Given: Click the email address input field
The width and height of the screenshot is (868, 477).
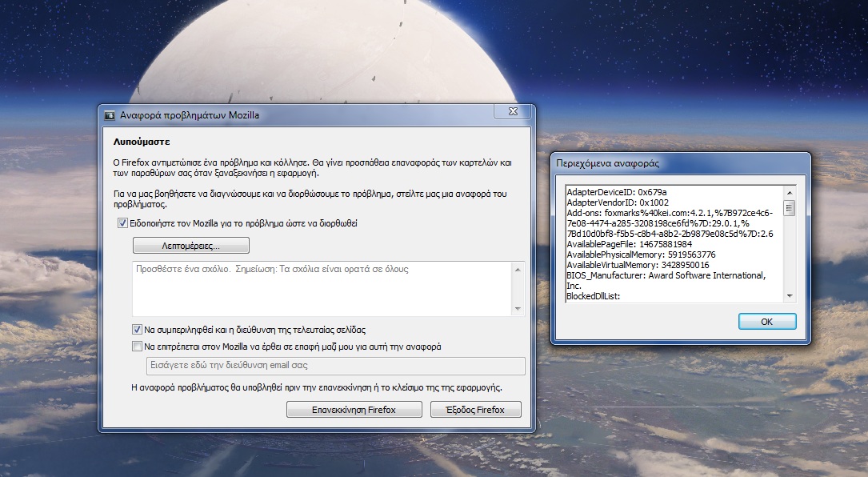Looking at the screenshot, I should 335,366.
